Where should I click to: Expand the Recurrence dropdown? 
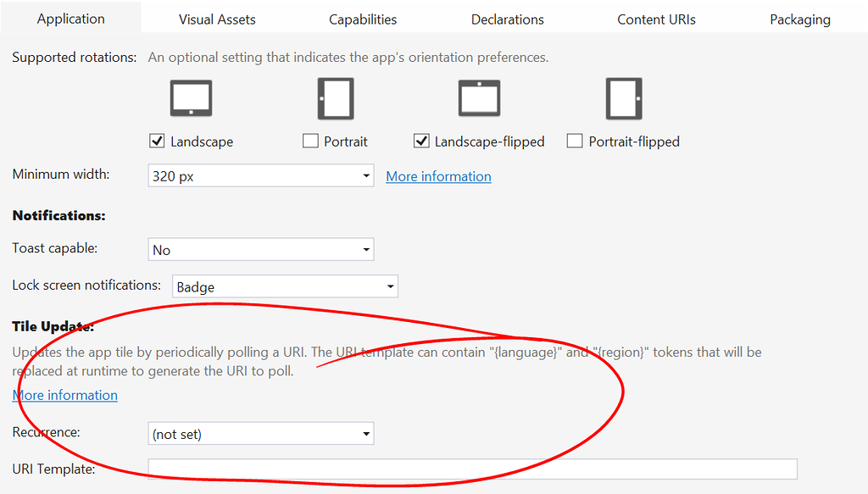coord(260,434)
